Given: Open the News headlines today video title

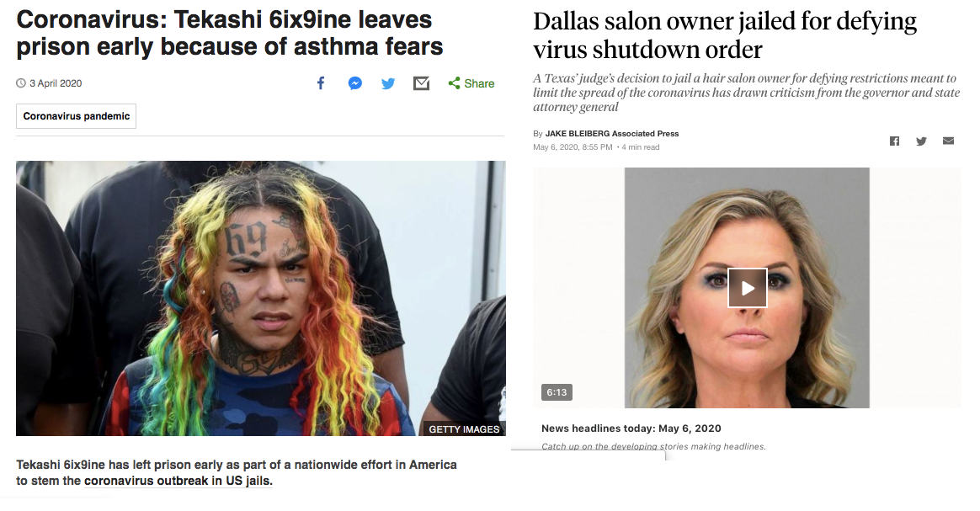Looking at the screenshot, I should click(631, 428).
